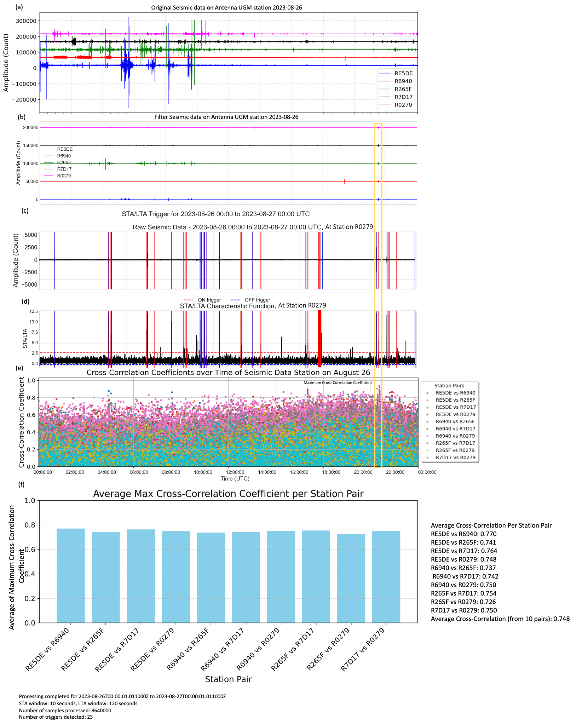Viewport: 588px width, 724px height.
Task: Click the 'OFF trigger' legend label
Action: (x=257, y=300)
